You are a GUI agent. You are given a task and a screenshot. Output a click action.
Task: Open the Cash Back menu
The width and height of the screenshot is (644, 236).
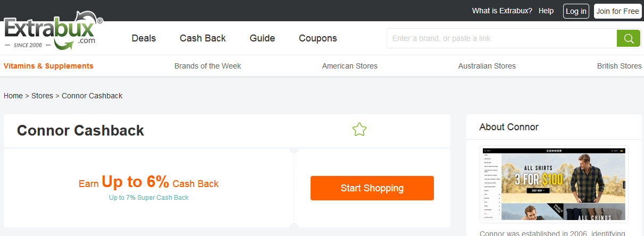(203, 38)
